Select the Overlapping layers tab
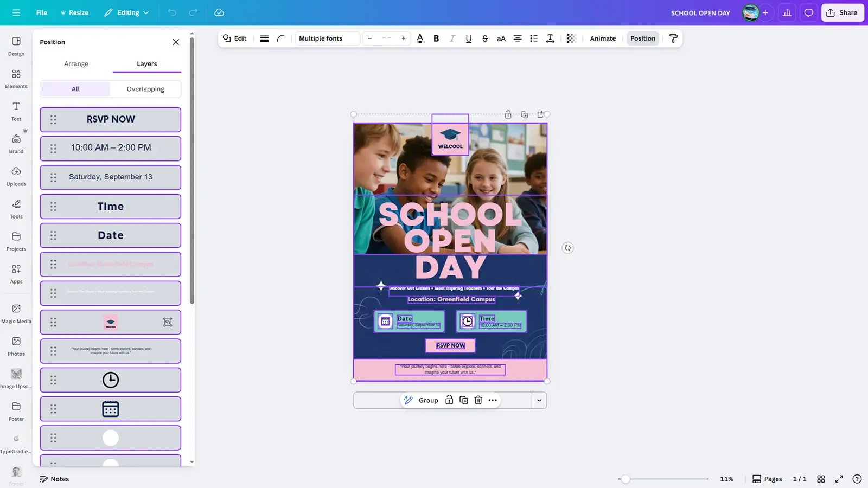The width and height of the screenshot is (868, 488). [x=145, y=89]
